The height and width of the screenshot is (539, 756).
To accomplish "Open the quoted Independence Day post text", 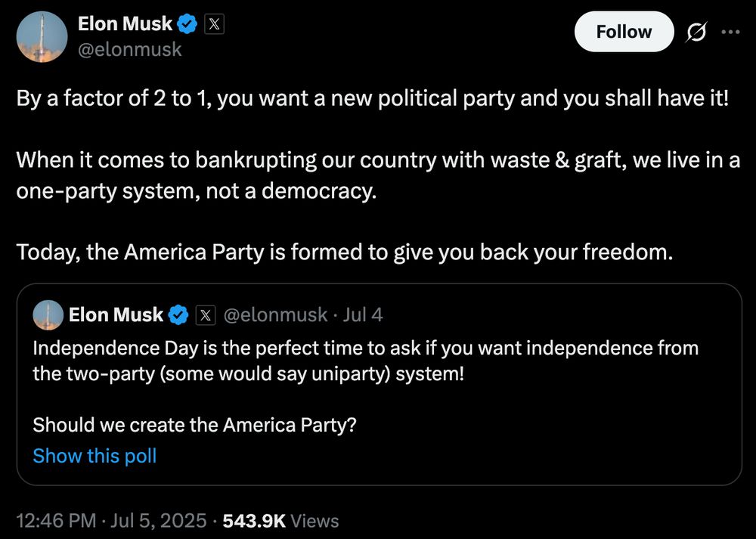I will click(365, 361).
